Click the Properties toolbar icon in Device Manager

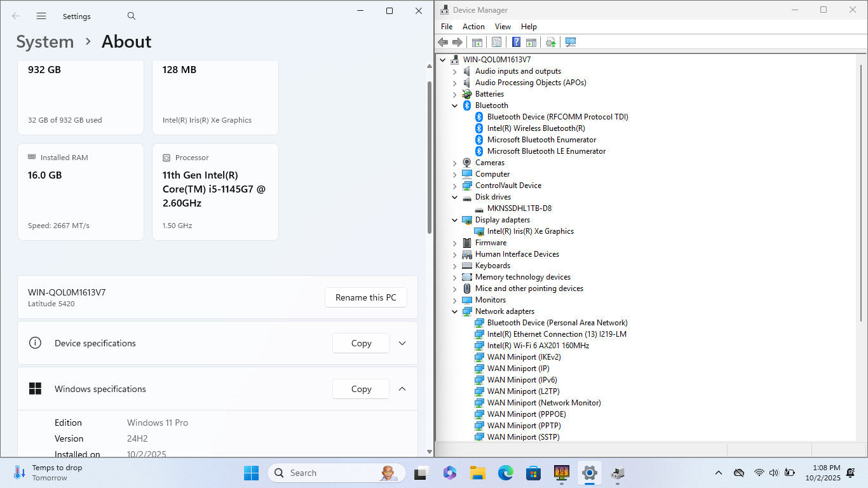(496, 42)
